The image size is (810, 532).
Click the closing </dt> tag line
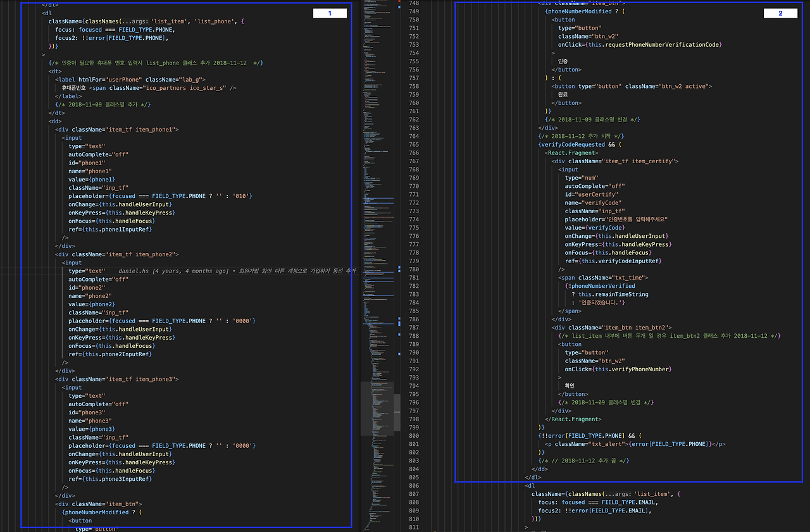[x=56, y=113]
